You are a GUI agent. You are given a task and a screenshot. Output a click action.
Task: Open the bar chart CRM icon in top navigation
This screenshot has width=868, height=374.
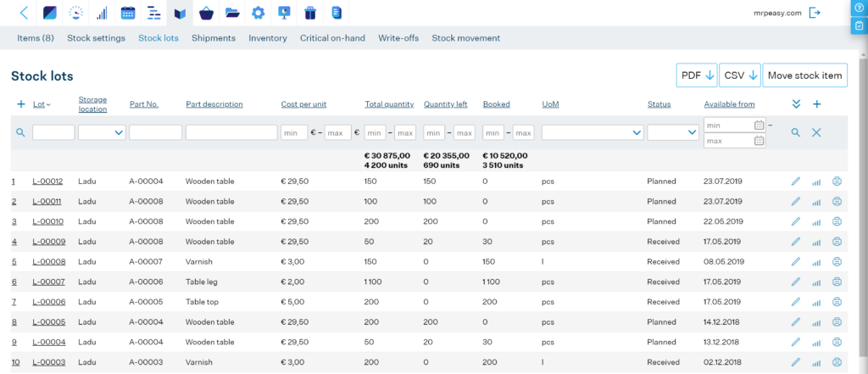pos(102,13)
